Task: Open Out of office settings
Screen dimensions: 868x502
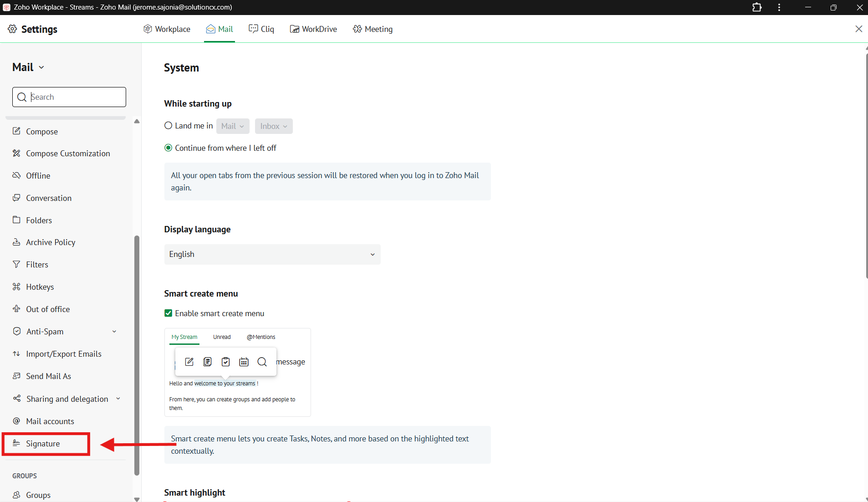Action: tap(48, 309)
